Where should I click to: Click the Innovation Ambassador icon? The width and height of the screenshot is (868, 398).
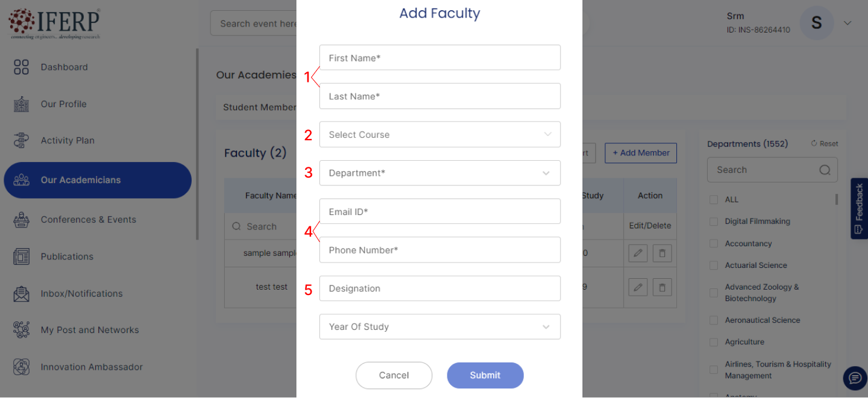click(21, 367)
